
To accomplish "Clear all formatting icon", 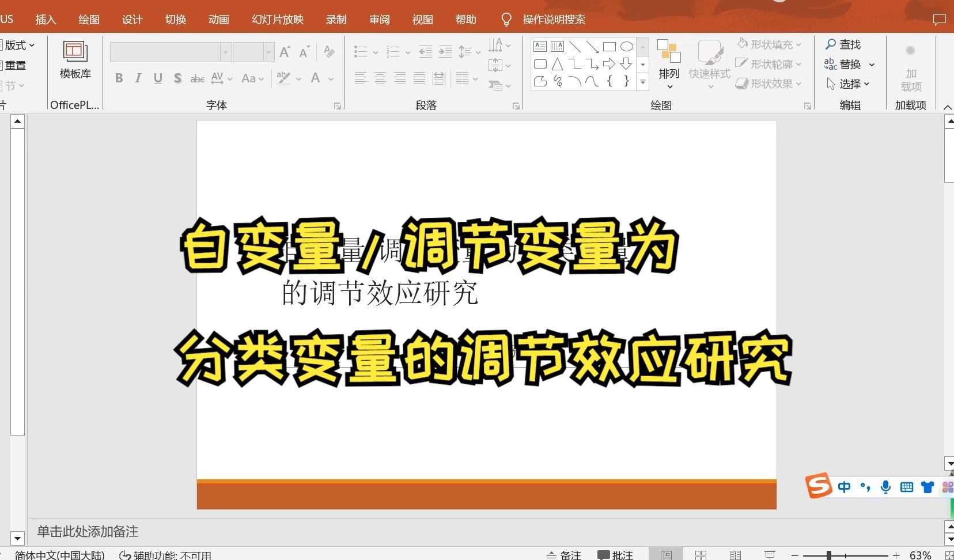I will coord(330,52).
